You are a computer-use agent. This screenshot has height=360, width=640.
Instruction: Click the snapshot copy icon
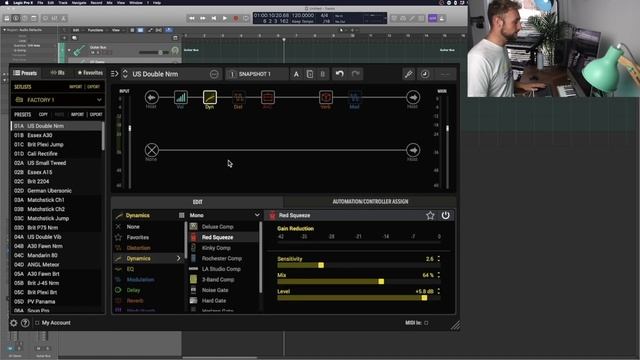(x=310, y=74)
